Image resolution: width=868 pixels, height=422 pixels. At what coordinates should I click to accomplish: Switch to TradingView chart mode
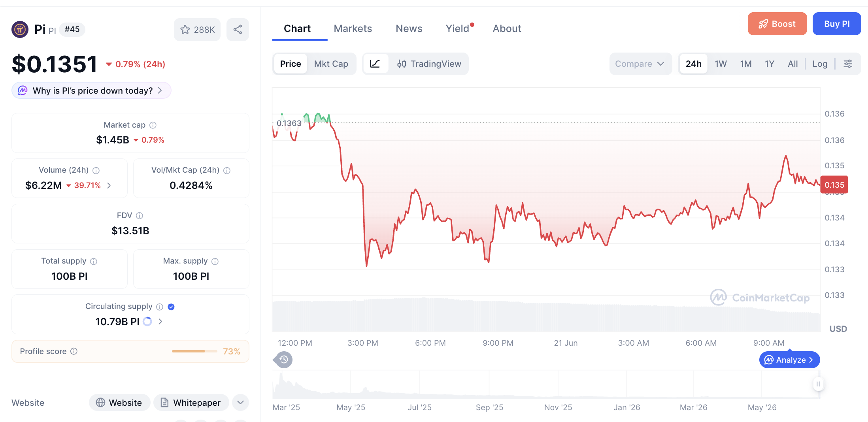pos(429,64)
